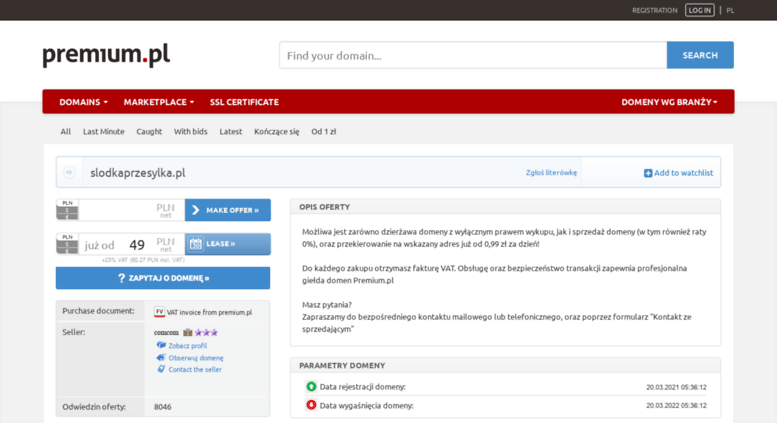Image resolution: width=777 pixels, height=423 pixels.
Task: Open the Registration link
Action: (x=655, y=10)
